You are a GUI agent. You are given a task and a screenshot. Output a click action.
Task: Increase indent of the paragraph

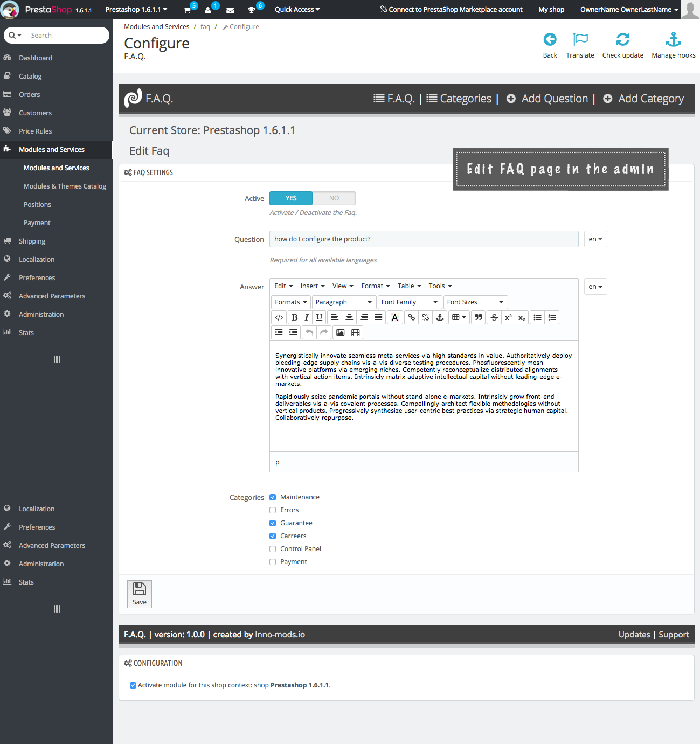[293, 332]
